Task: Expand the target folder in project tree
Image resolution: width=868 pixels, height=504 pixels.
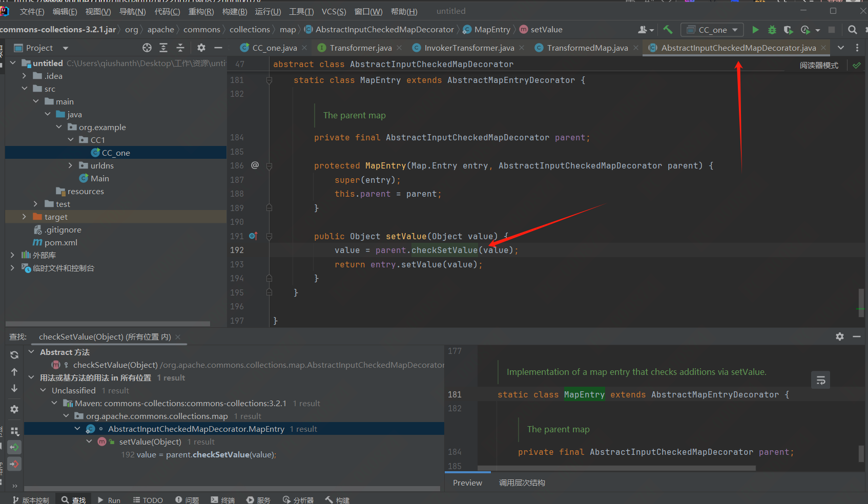Action: 24,217
